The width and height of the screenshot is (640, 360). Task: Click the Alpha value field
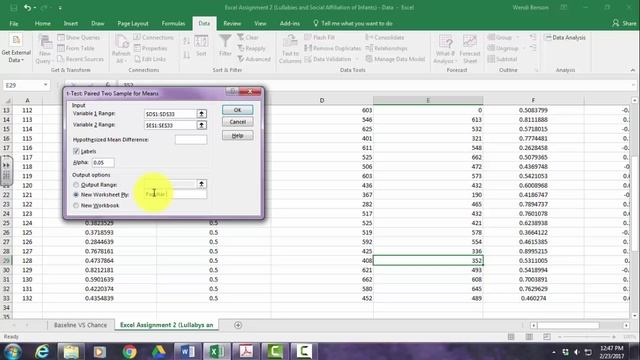click(x=103, y=162)
